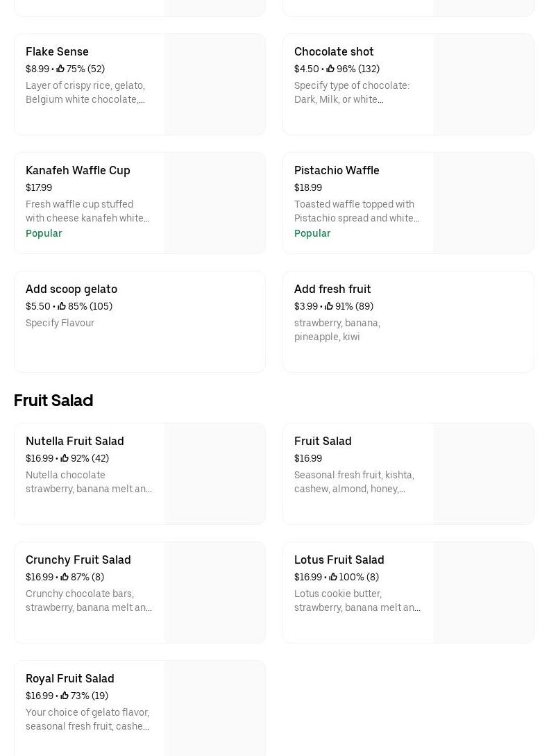558x756 pixels.
Task: Click the Flake Sense image placeholder
Action: (215, 85)
